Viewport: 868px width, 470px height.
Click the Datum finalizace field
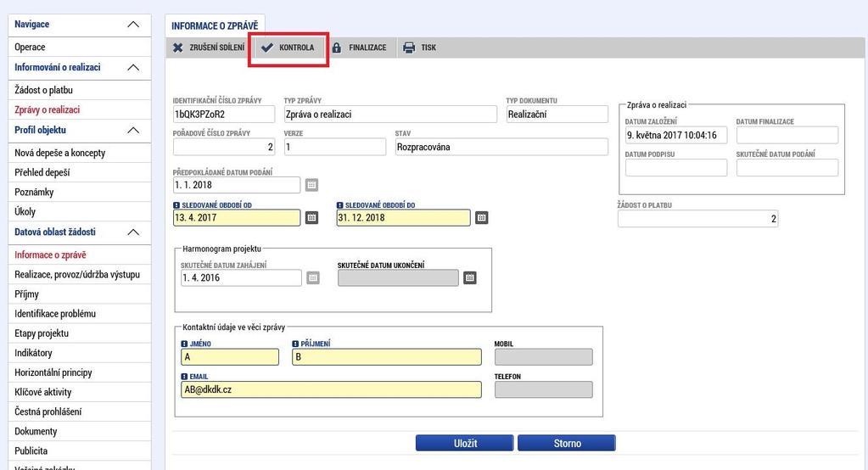pyautogui.click(x=787, y=135)
